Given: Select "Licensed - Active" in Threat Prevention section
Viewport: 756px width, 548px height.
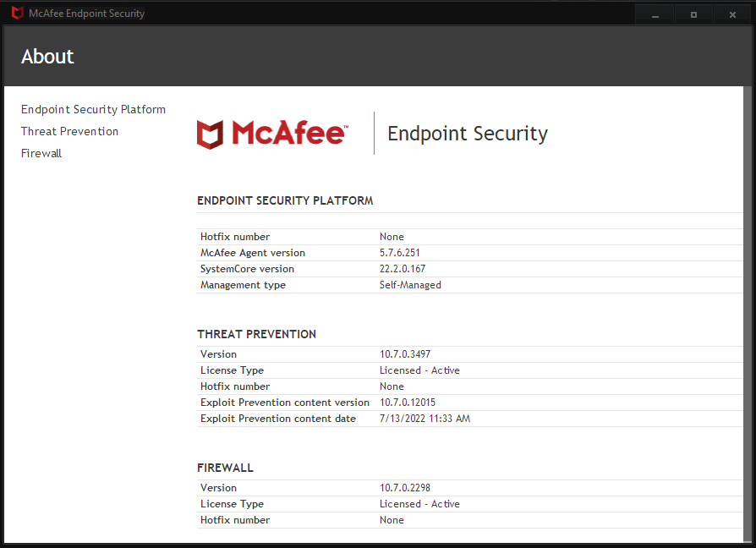Looking at the screenshot, I should [x=419, y=370].
